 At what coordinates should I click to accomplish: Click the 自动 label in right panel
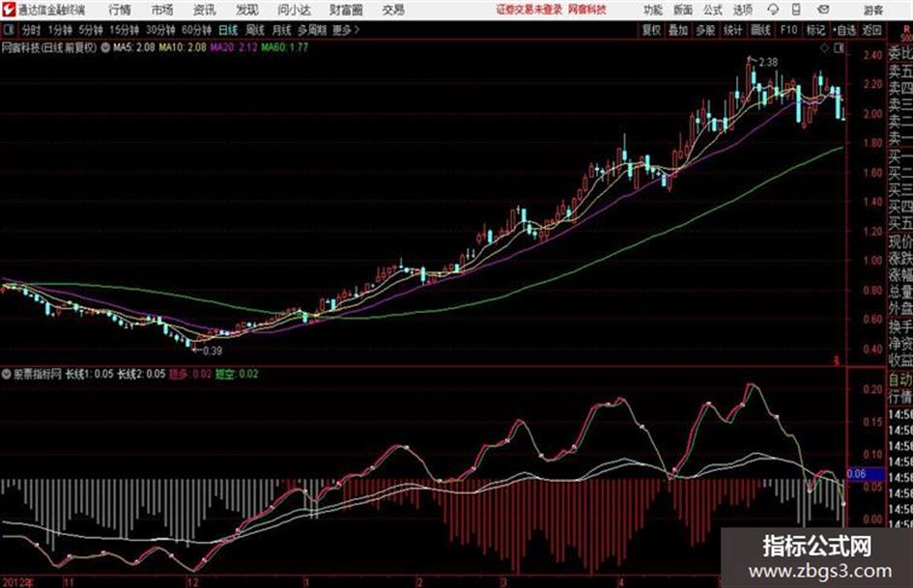coord(900,380)
